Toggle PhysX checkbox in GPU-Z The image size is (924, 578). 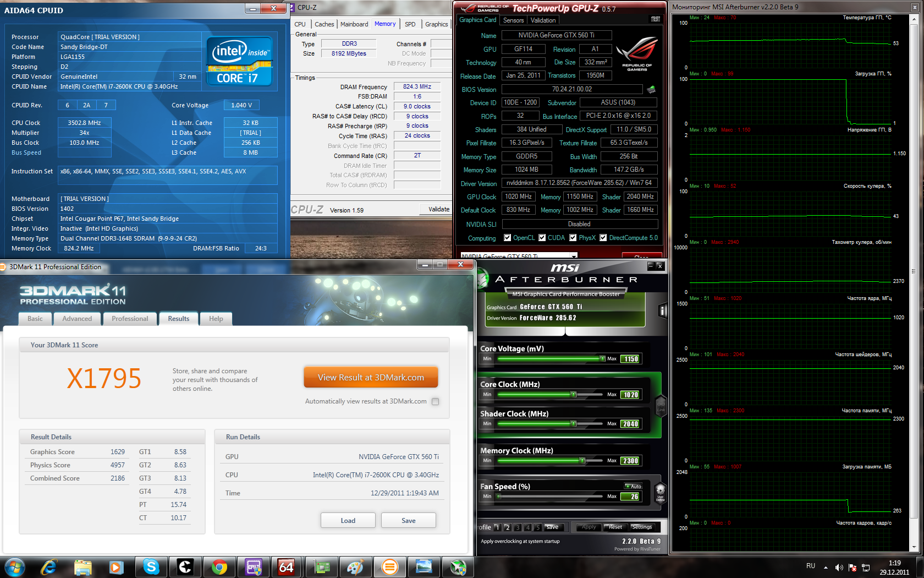click(573, 238)
